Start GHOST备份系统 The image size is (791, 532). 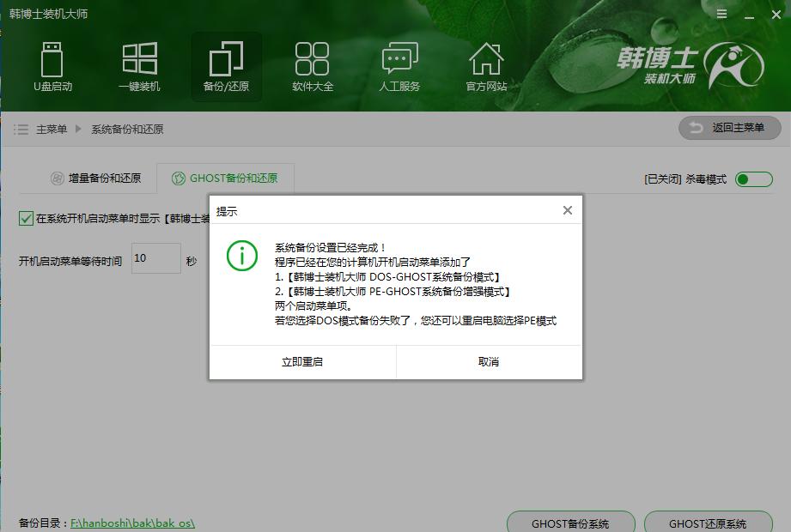tap(570, 523)
